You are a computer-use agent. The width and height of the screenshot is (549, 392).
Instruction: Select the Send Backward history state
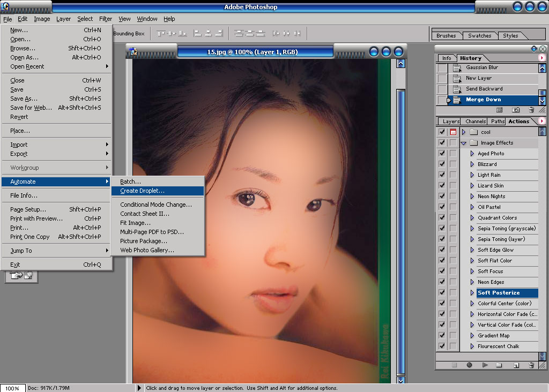(x=493, y=89)
